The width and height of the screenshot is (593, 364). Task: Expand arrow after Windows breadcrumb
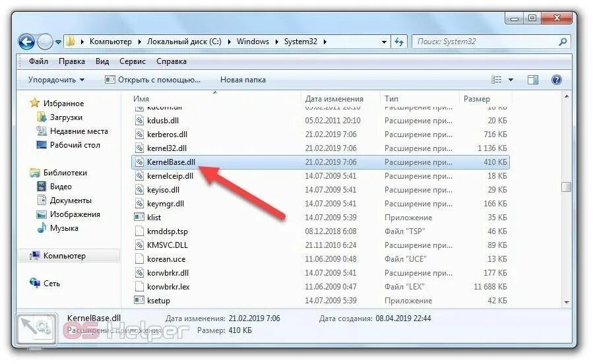click(x=276, y=42)
